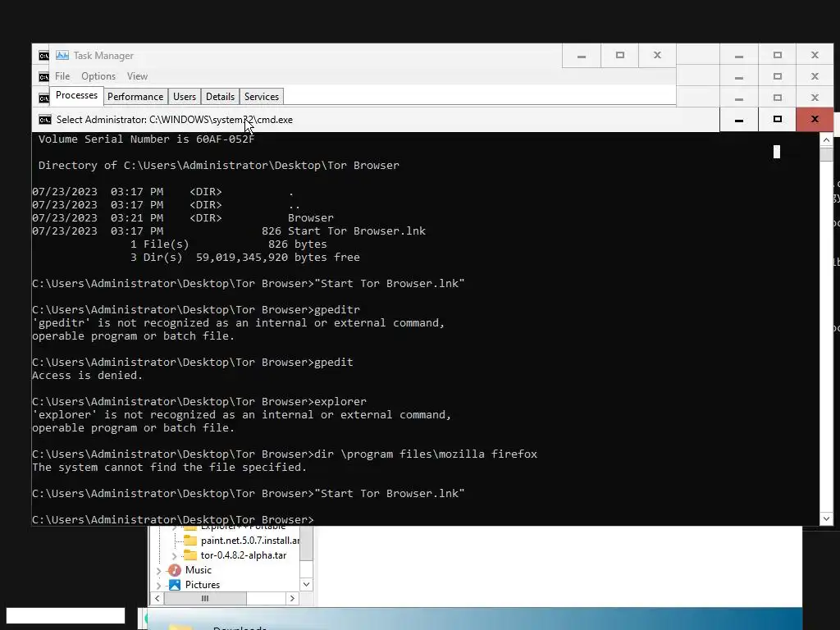Viewport: 840px width, 630px height.
Task: Click the last empty prompt line in cmd
Action: [x=173, y=519]
